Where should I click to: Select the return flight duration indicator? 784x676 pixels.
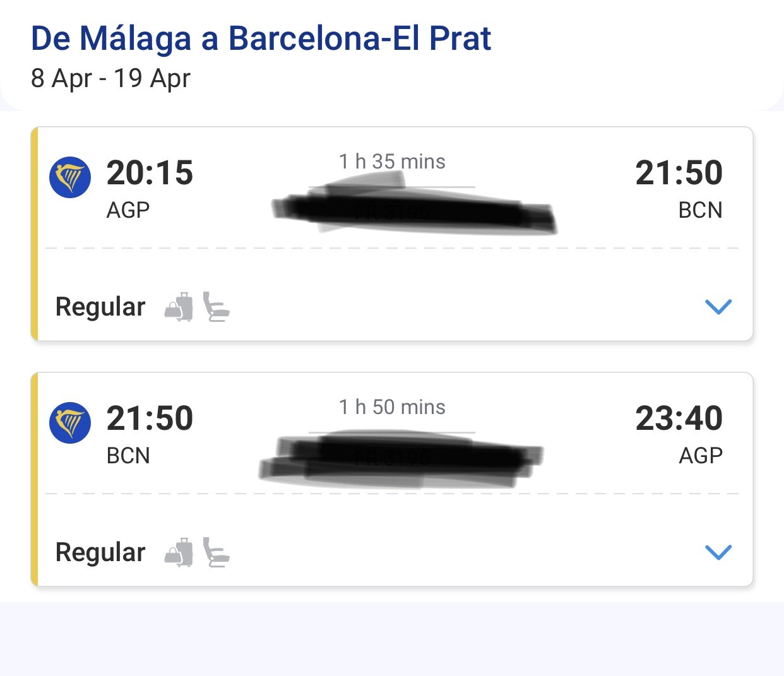(x=391, y=431)
